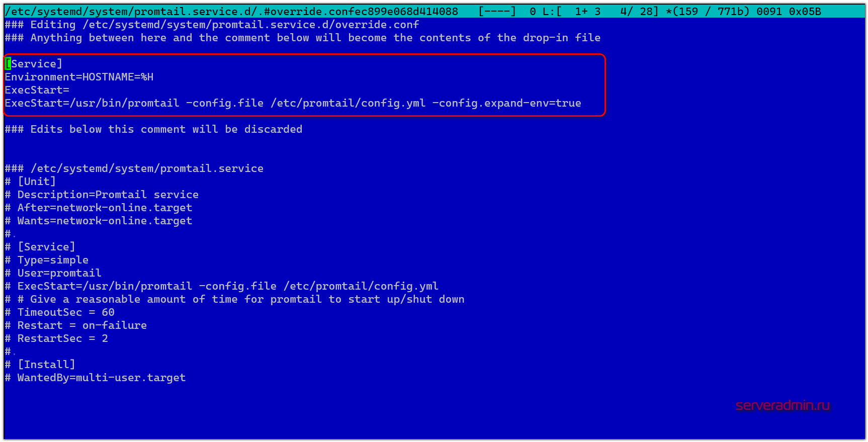The height and width of the screenshot is (442, 868).
Task: Click the WantedBy=multi-user.target line
Action: [x=101, y=378]
